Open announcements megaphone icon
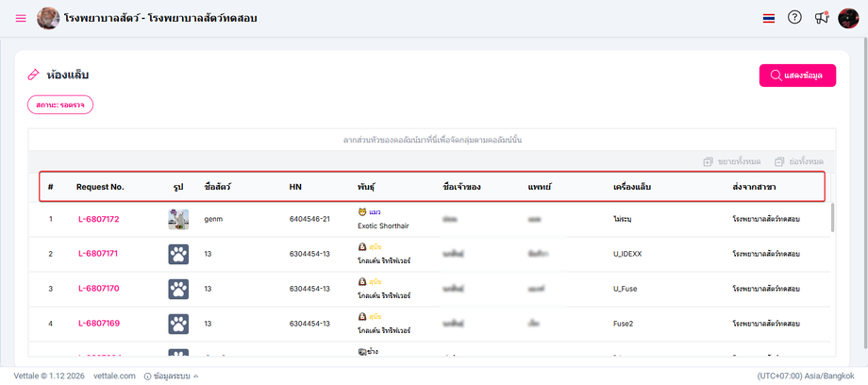The image size is (868, 385). click(822, 18)
